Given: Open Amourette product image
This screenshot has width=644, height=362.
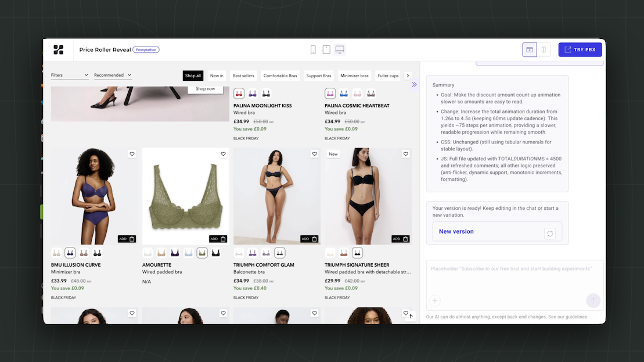Looking at the screenshot, I should tap(186, 196).
